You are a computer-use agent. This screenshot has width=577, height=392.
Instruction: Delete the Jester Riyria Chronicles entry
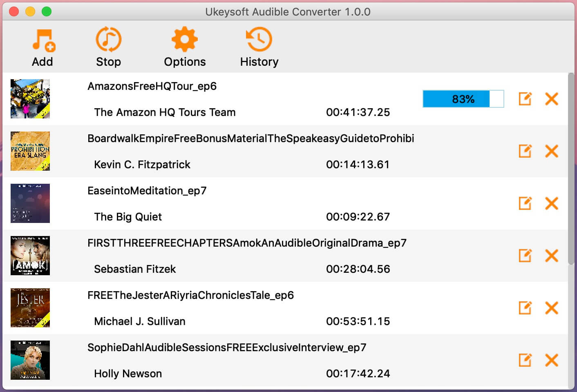point(552,308)
